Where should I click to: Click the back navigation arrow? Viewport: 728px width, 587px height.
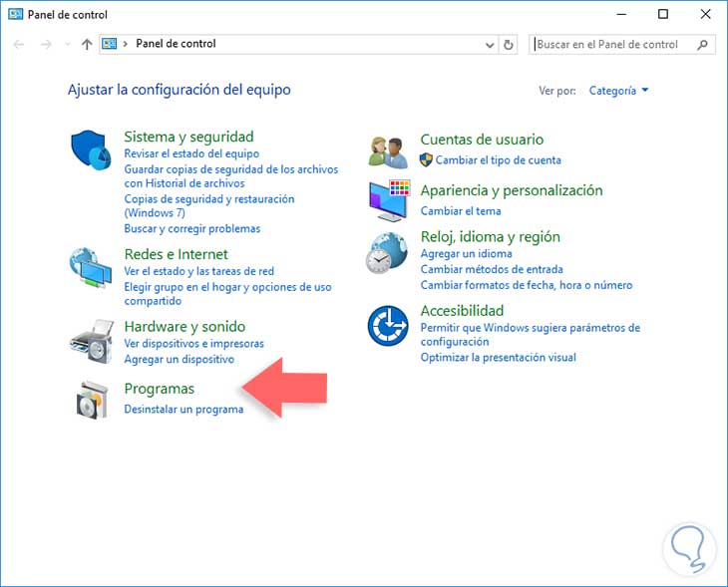pyautogui.click(x=19, y=45)
